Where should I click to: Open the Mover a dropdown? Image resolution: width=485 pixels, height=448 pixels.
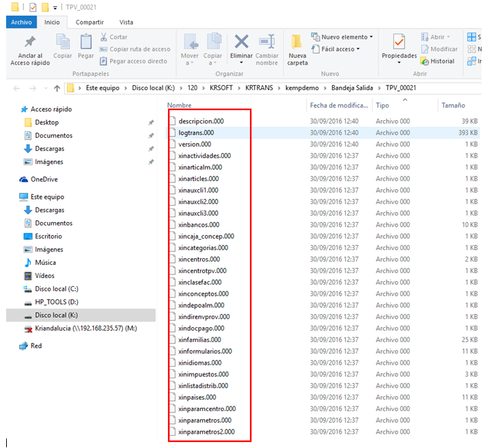[x=189, y=47]
